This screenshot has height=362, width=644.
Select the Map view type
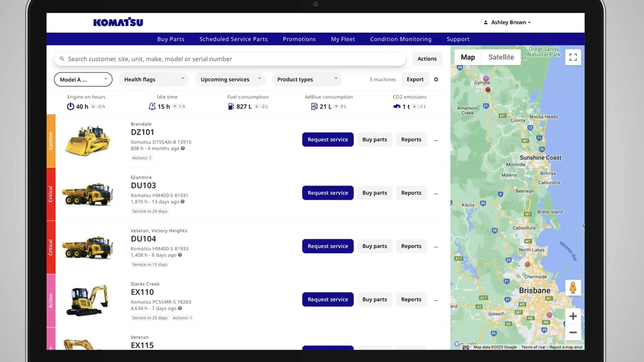(468, 57)
